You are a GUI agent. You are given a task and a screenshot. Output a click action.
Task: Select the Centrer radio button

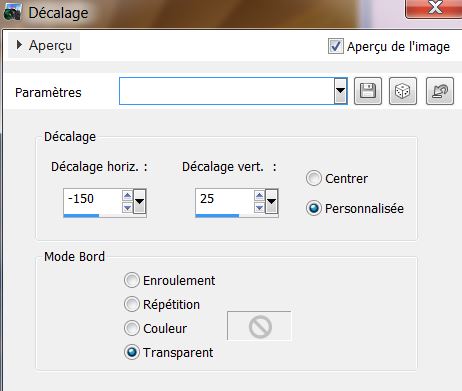click(314, 178)
